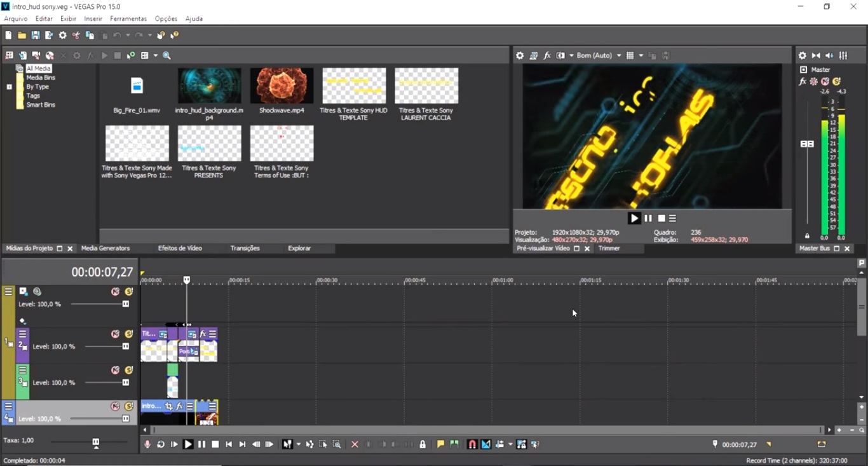Open the Bom (Auto) preview quality dropdown

pos(599,56)
